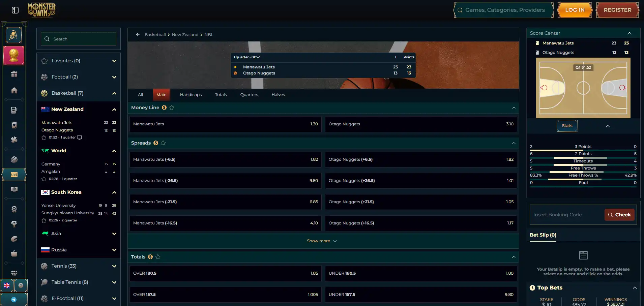This screenshot has width=644, height=306.
Task: Star the Germany vs Amgalan match
Action: pyautogui.click(x=44, y=179)
